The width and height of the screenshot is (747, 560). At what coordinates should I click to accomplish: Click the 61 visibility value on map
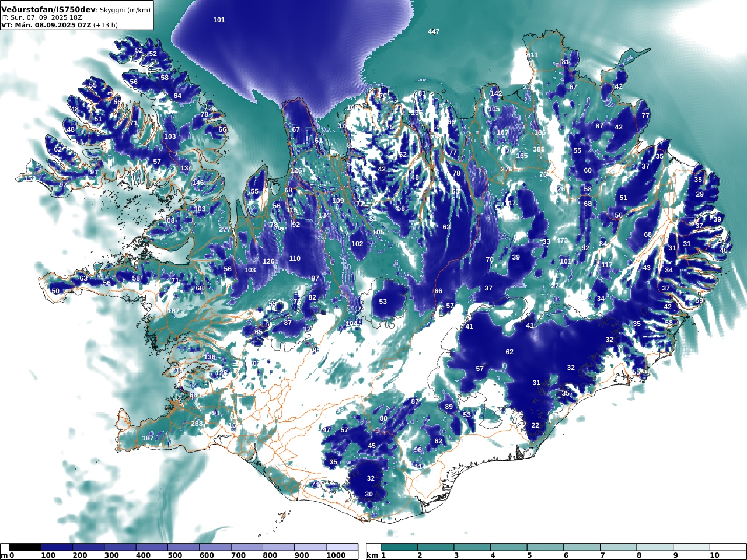(318, 141)
